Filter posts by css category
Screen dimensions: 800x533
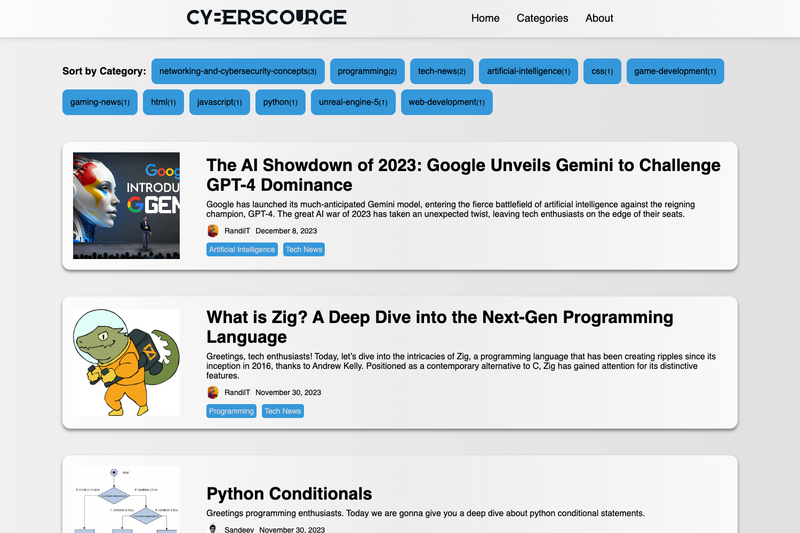(602, 71)
